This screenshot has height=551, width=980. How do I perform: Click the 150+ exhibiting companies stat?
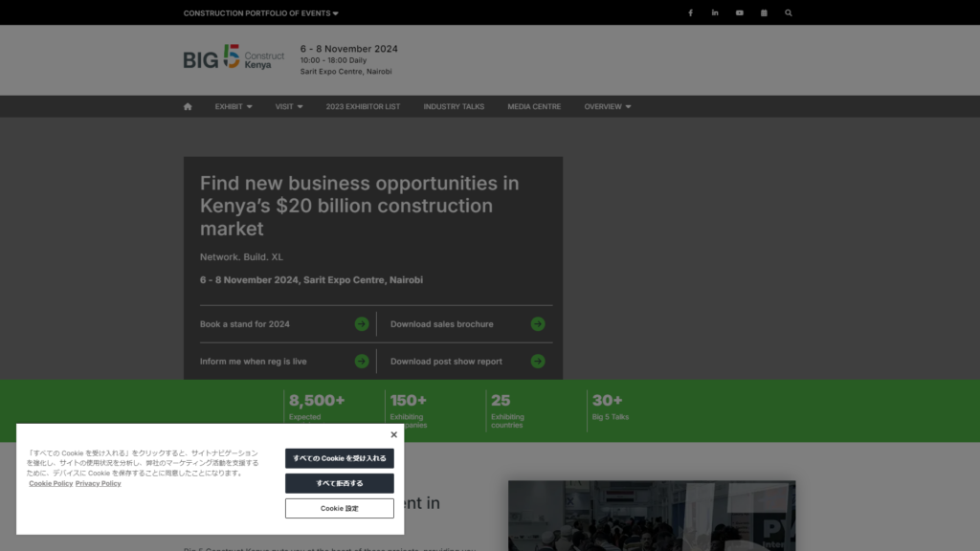coord(408,410)
